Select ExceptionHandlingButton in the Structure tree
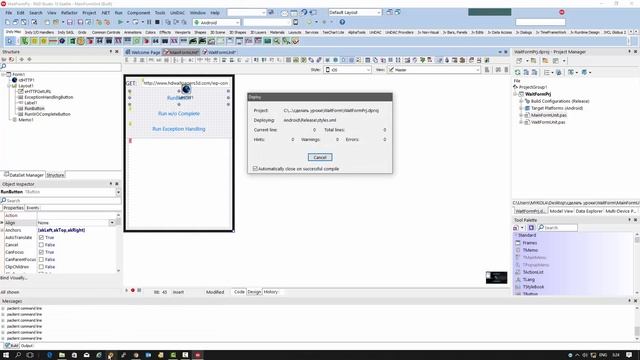Image resolution: width=640 pixels, height=360 pixels. [49, 98]
